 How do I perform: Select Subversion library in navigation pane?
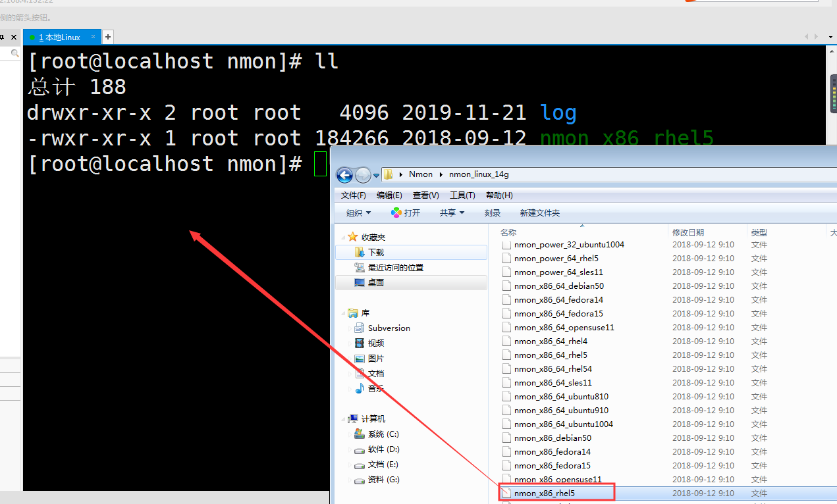pyautogui.click(x=389, y=328)
